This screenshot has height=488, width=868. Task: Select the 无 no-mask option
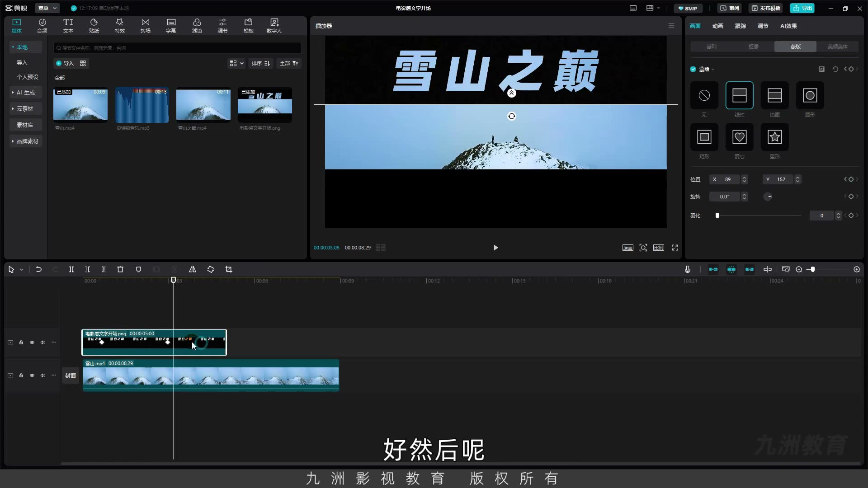tap(704, 95)
